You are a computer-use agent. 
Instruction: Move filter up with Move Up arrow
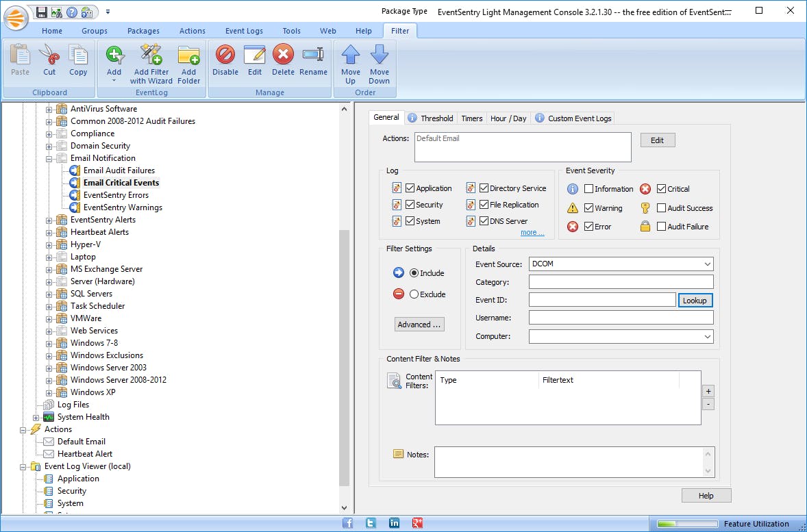(351, 54)
